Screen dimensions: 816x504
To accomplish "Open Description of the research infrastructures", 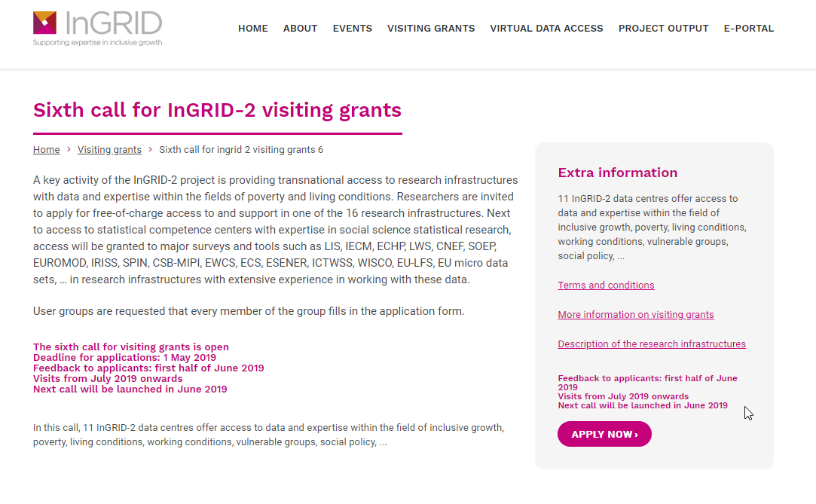I will [x=652, y=344].
